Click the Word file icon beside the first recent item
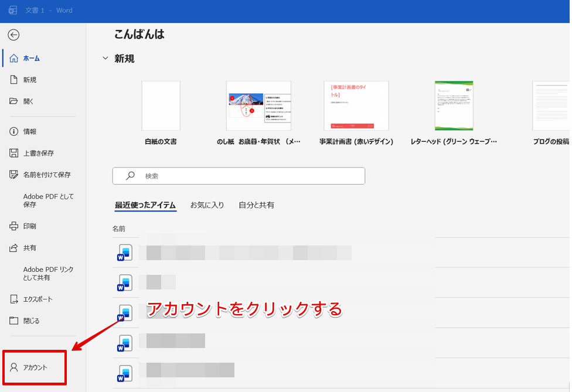Screen dimensions: 572x392 pyautogui.click(x=125, y=253)
